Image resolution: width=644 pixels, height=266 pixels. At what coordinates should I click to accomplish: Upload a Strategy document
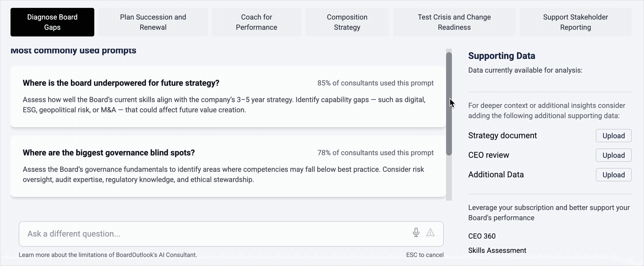pyautogui.click(x=613, y=136)
